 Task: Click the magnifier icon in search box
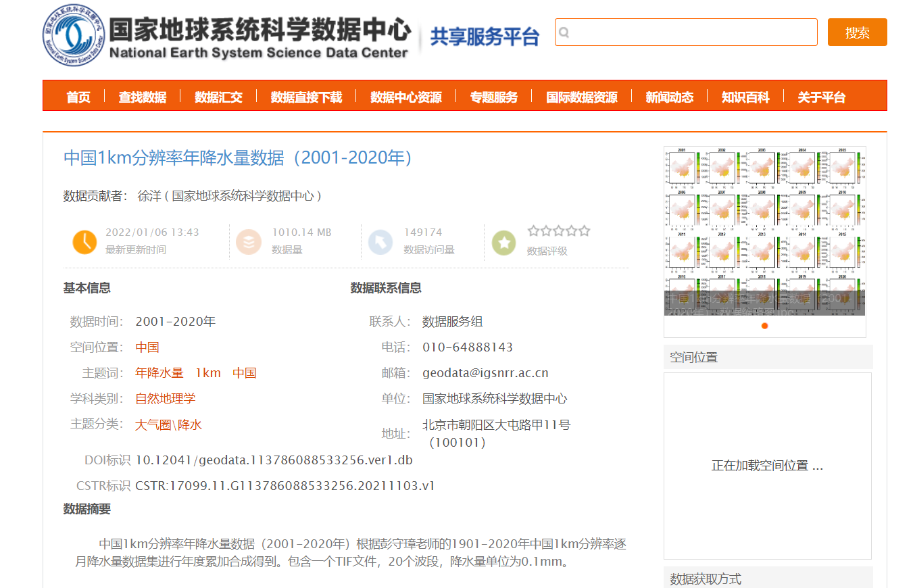coord(565,32)
